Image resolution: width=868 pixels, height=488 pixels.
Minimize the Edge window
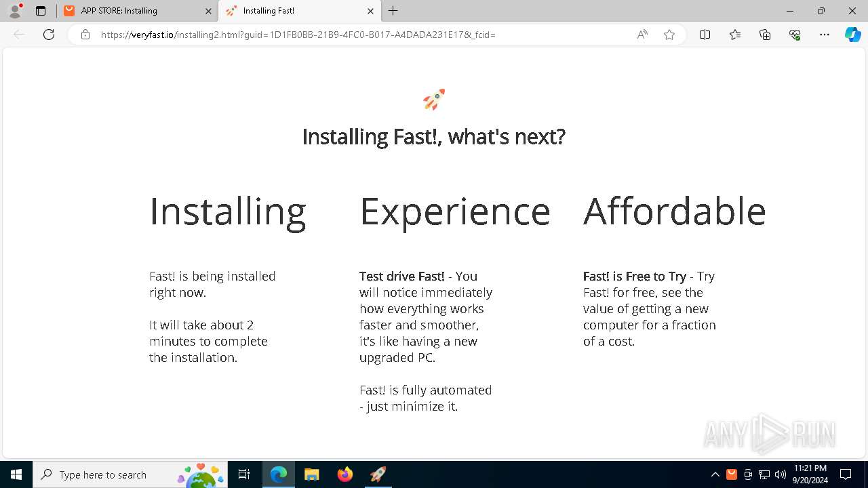coord(790,11)
